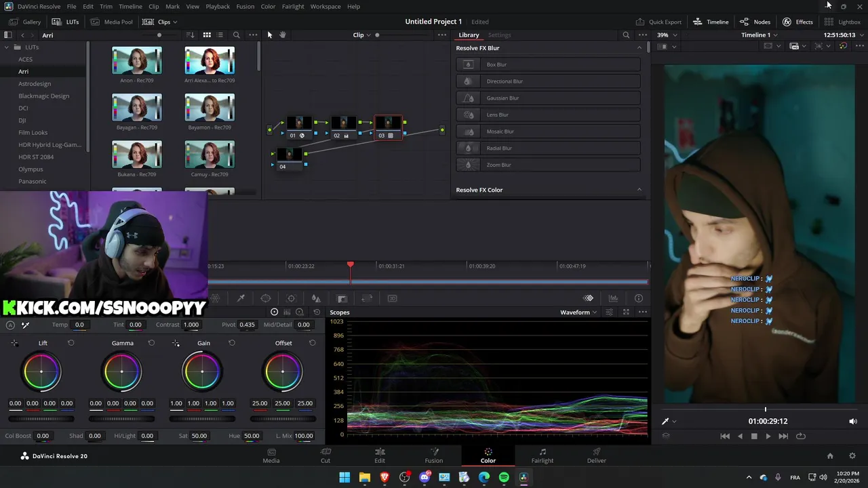Reset all primaries wheels
The width and height of the screenshot is (868, 488).
tap(317, 312)
